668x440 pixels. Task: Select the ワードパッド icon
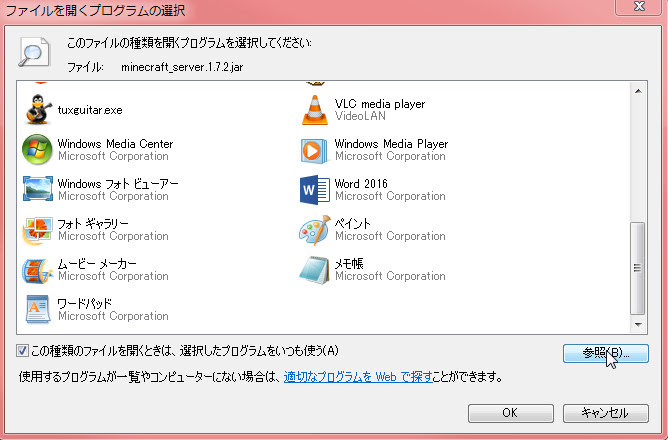tap(38, 309)
